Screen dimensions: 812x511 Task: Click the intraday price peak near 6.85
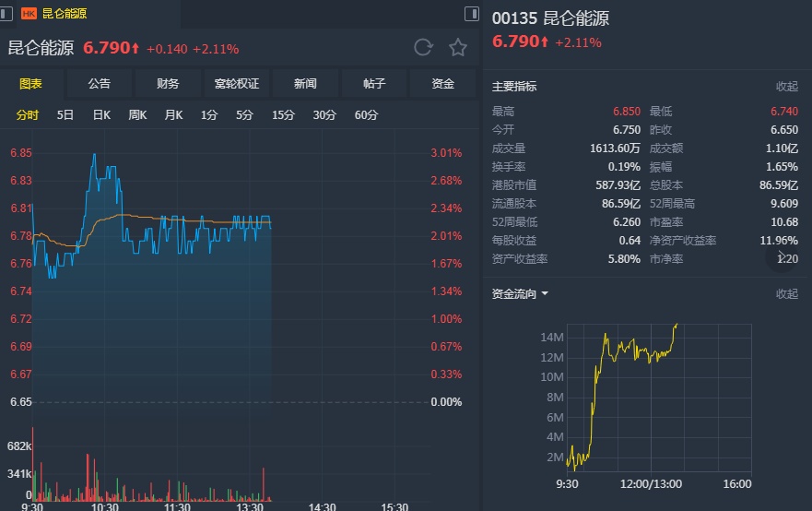point(94,155)
